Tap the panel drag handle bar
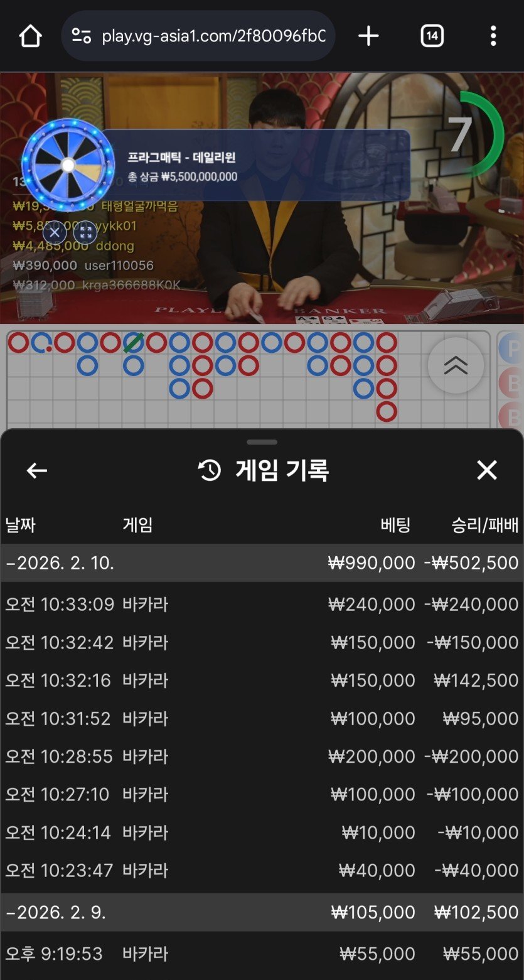 coord(262,442)
